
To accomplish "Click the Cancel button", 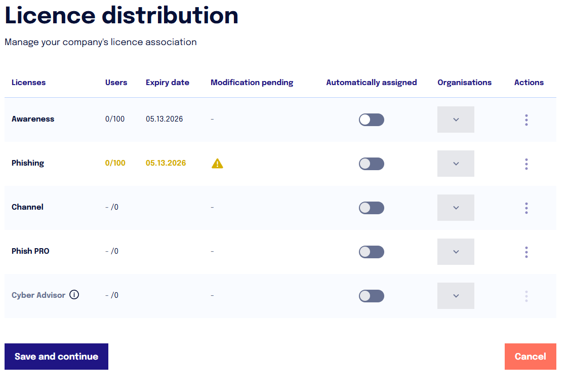I will pos(530,357).
